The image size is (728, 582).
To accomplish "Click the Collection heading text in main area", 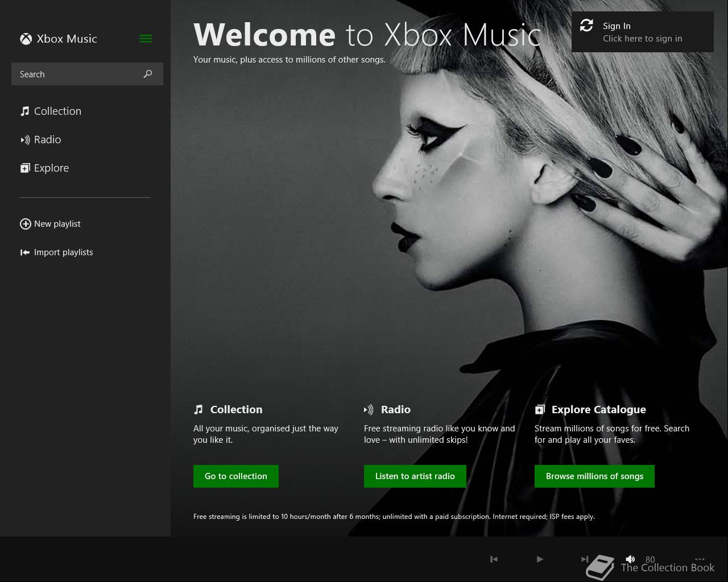I will [x=237, y=409].
